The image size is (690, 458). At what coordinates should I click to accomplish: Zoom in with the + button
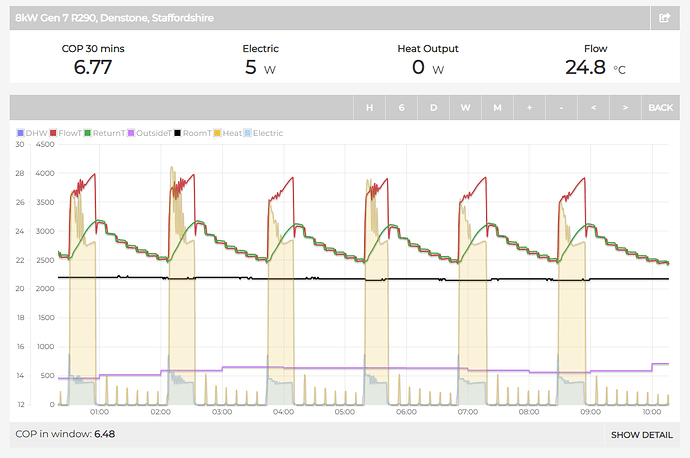point(529,107)
